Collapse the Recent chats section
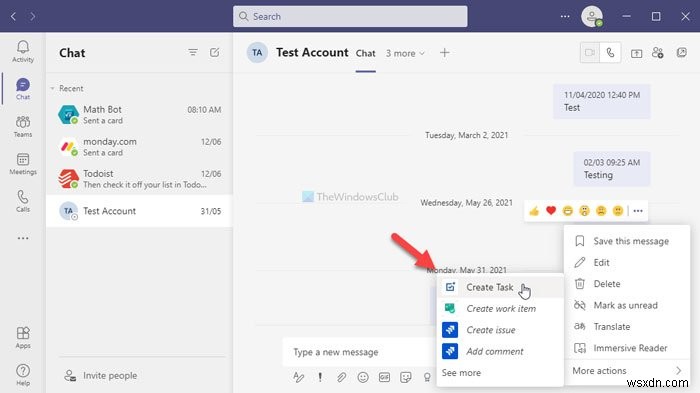Viewport: 700px width, 393px height. [x=53, y=88]
